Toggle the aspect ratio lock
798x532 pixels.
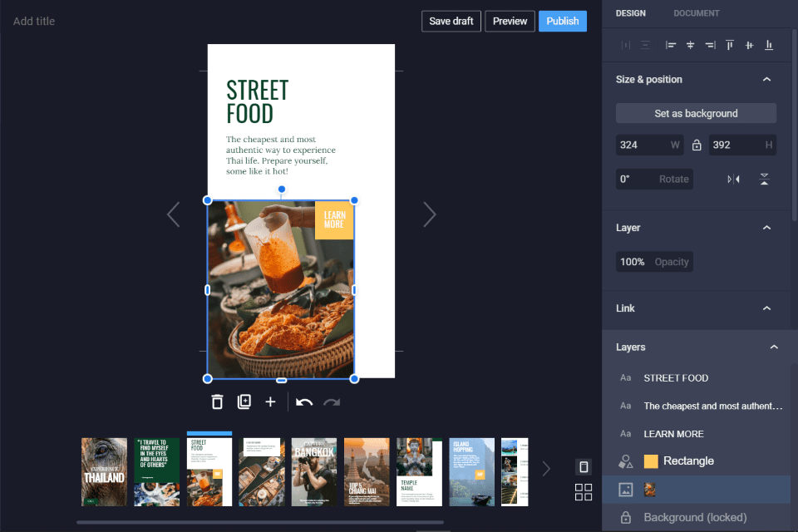click(x=697, y=145)
